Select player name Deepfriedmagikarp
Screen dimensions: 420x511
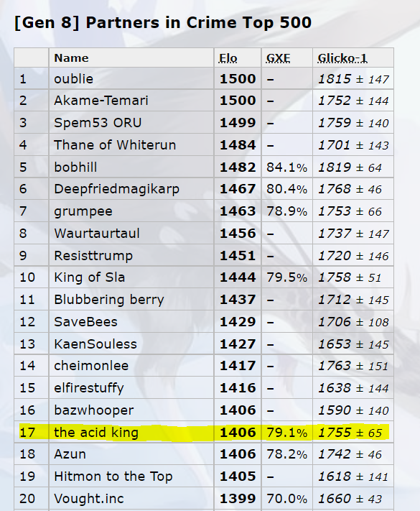point(116,189)
